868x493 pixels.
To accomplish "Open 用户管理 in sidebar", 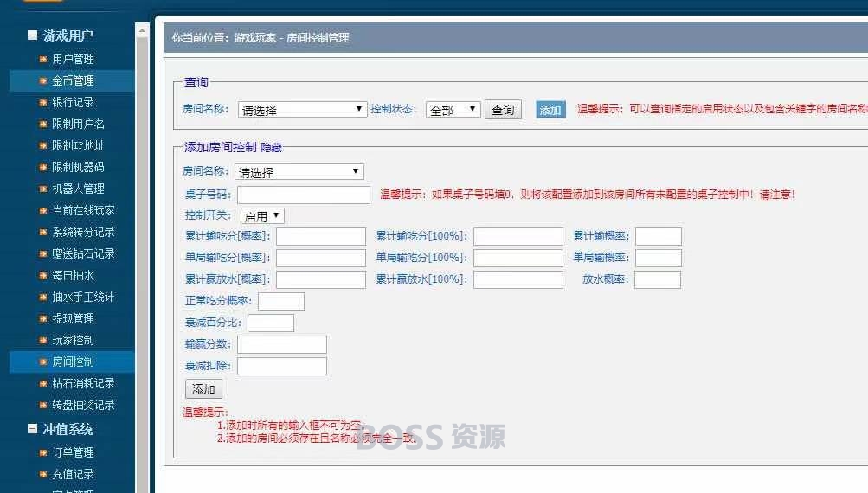I will pos(73,59).
